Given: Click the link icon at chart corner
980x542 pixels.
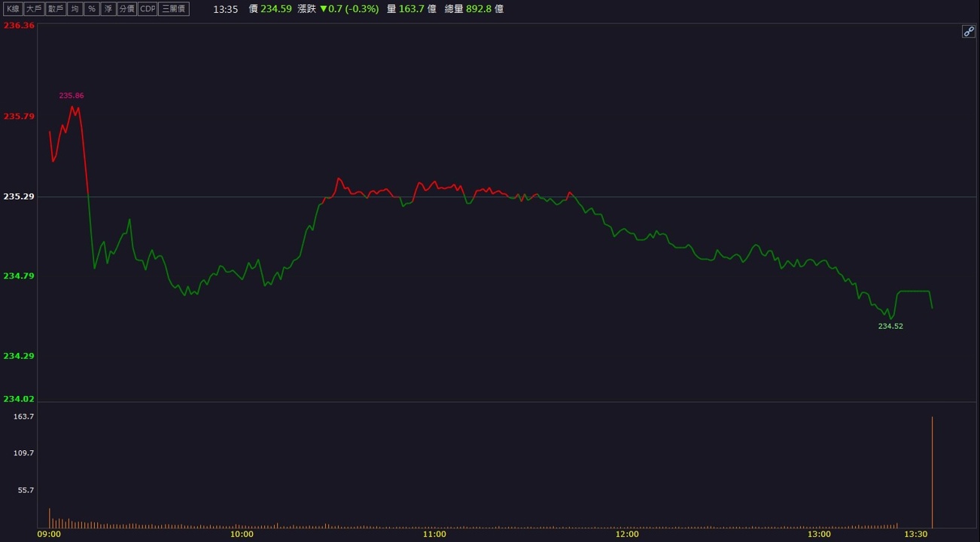Looking at the screenshot, I should (969, 32).
